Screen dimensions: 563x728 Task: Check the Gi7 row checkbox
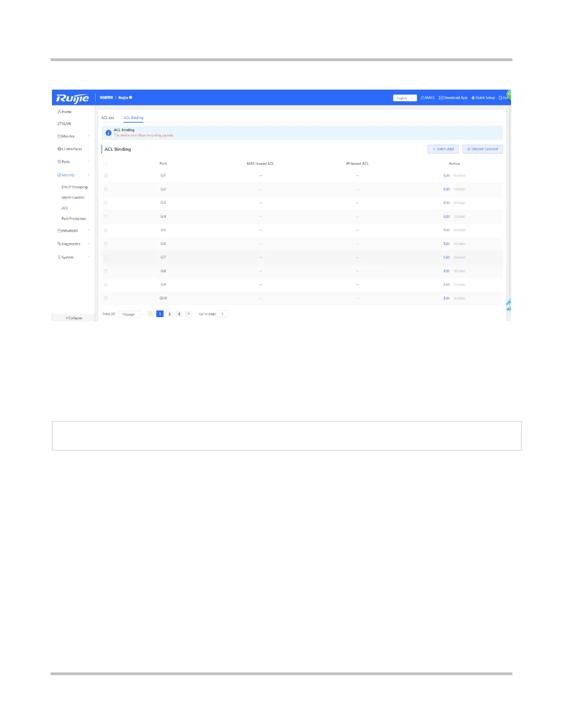click(105, 257)
